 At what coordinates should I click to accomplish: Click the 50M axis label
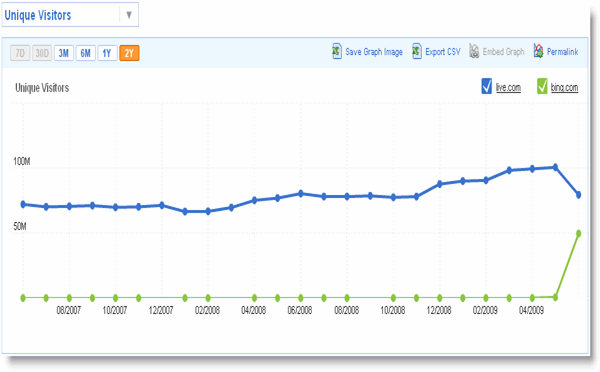(20, 227)
